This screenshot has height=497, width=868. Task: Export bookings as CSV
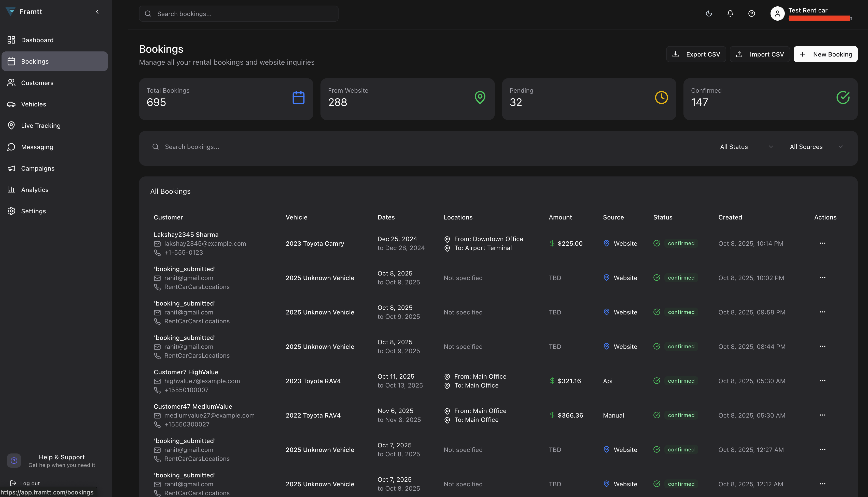click(x=696, y=54)
